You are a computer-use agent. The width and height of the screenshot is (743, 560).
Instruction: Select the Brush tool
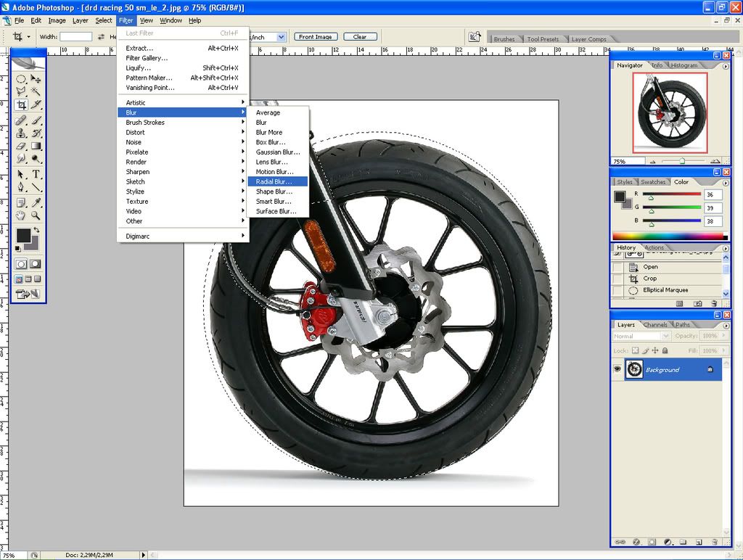(x=36, y=120)
